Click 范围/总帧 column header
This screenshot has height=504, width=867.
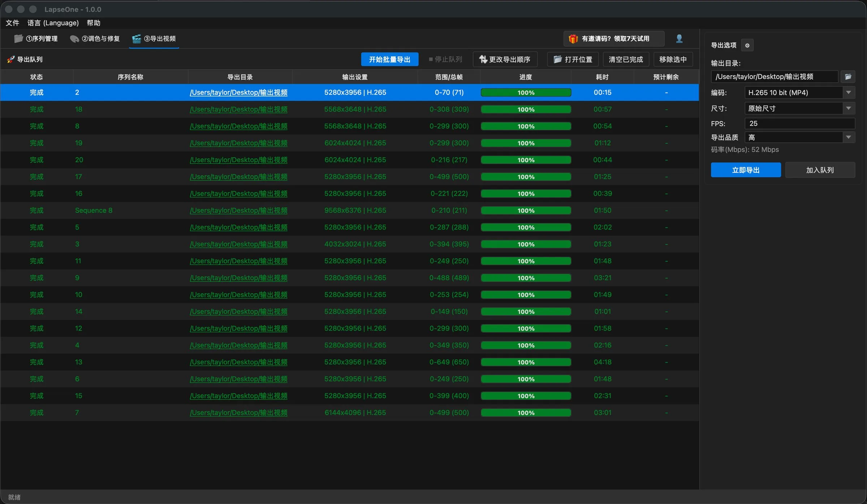pyautogui.click(x=449, y=77)
